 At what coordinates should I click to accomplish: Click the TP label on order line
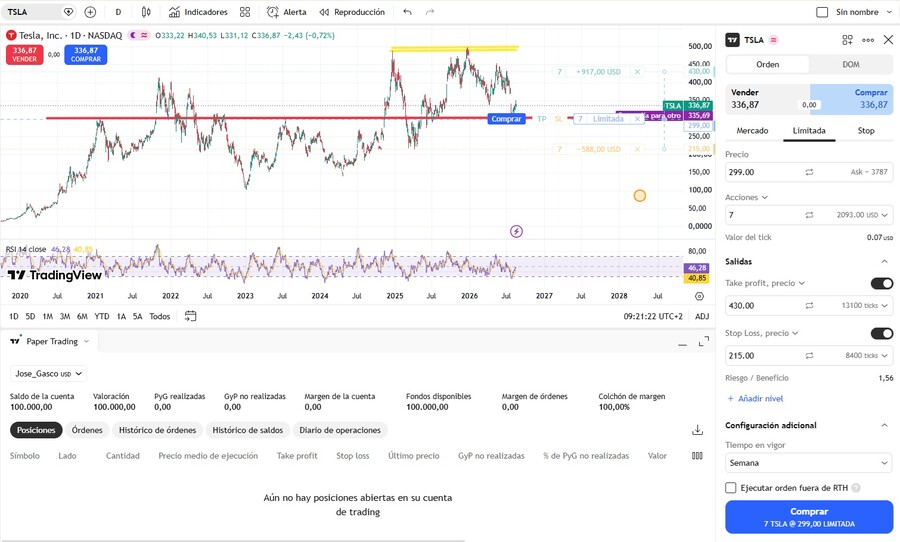tap(542, 119)
